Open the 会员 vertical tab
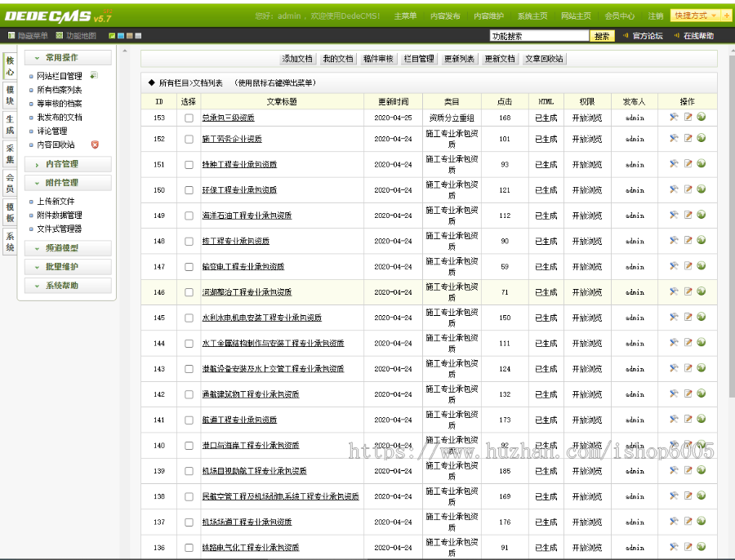This screenshot has height=560, width=735. point(10,183)
